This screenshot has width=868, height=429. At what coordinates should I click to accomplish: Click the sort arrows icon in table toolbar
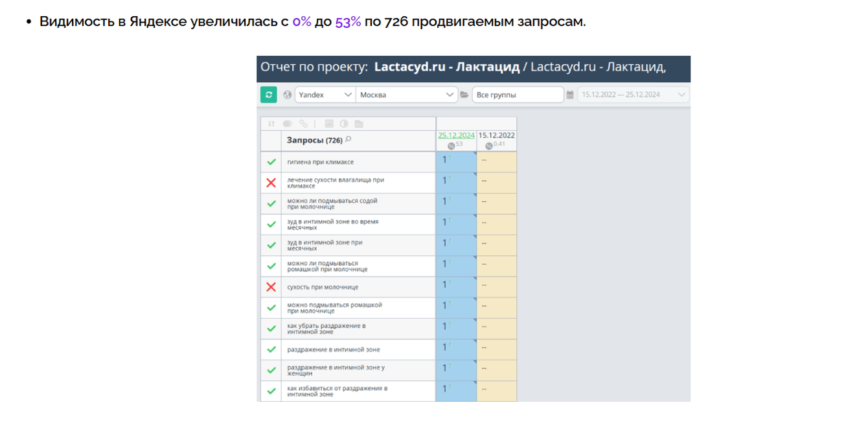pos(271,124)
